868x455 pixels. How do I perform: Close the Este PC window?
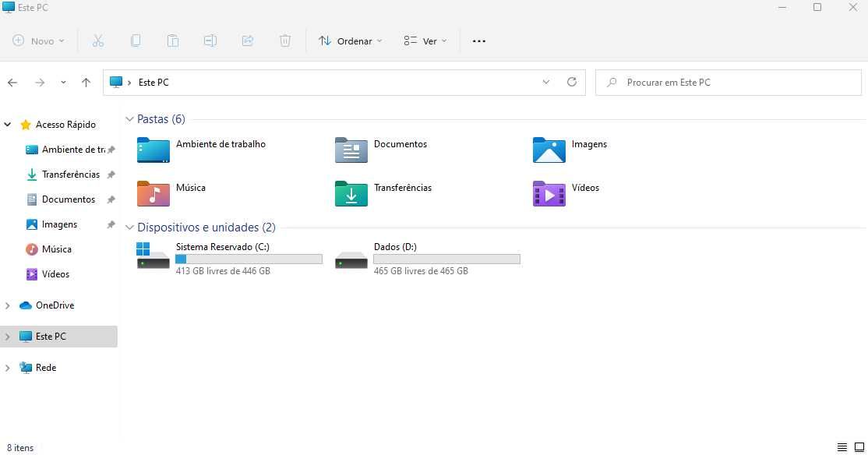(853, 7)
